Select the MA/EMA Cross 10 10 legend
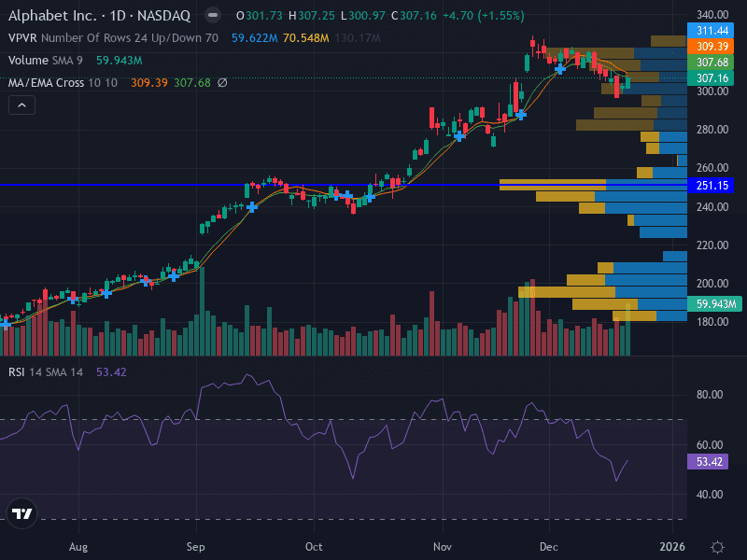This screenshot has width=747, height=560. pos(63,83)
